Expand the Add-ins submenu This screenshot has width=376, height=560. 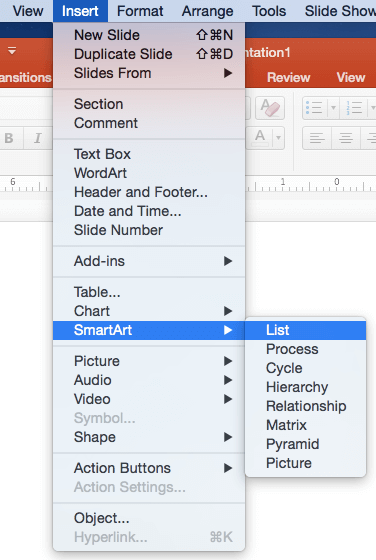(149, 261)
